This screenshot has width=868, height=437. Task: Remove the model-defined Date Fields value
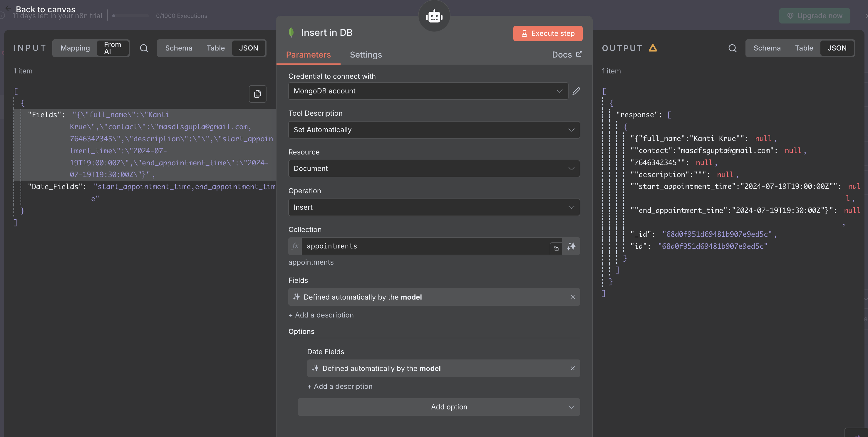coord(572,368)
